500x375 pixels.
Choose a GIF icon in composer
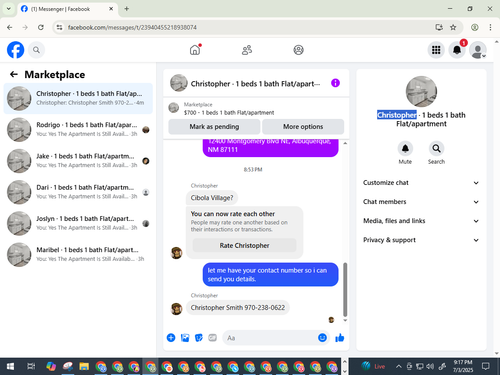click(213, 338)
